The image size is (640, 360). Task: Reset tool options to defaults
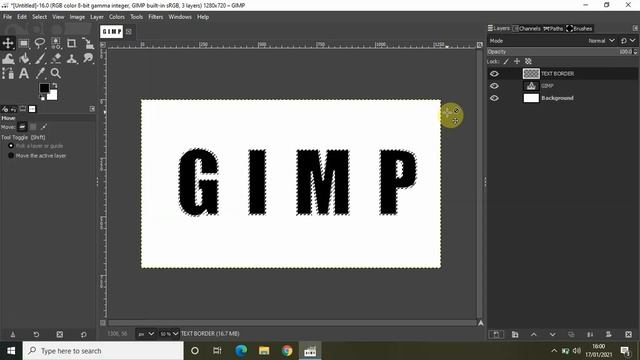click(x=83, y=334)
